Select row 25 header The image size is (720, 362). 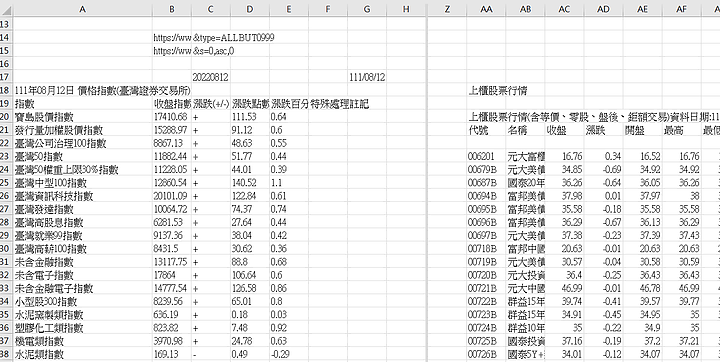click(6, 183)
